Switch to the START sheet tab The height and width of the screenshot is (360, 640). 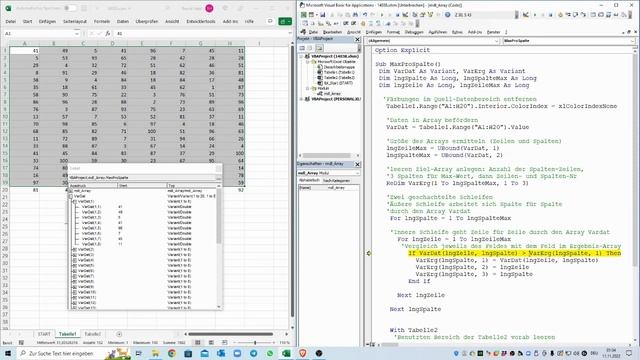44,334
